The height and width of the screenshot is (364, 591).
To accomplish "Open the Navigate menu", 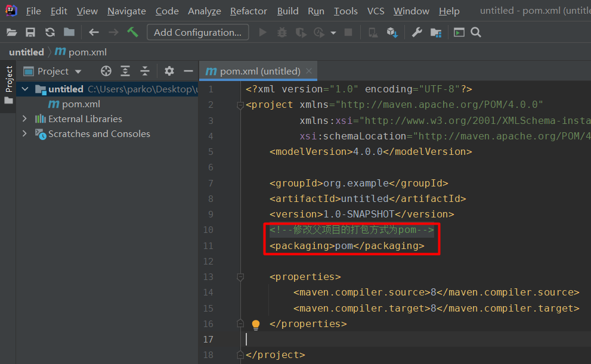I will [x=126, y=11].
